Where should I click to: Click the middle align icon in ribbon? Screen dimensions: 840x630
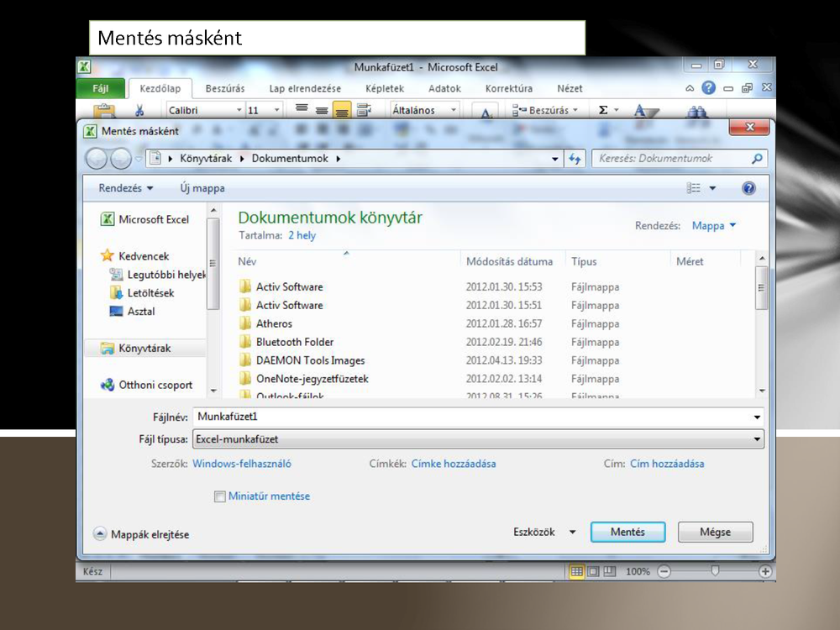click(x=322, y=110)
